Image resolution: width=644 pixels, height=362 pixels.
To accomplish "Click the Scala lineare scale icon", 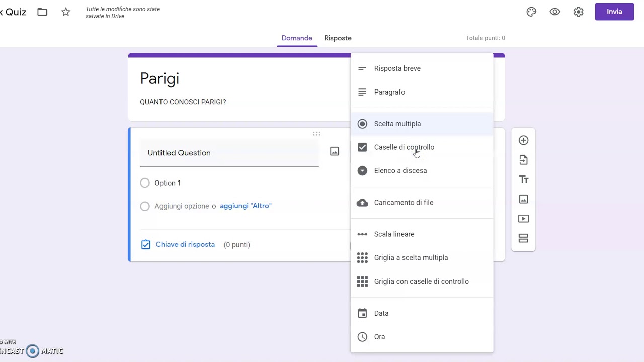I will point(362,234).
